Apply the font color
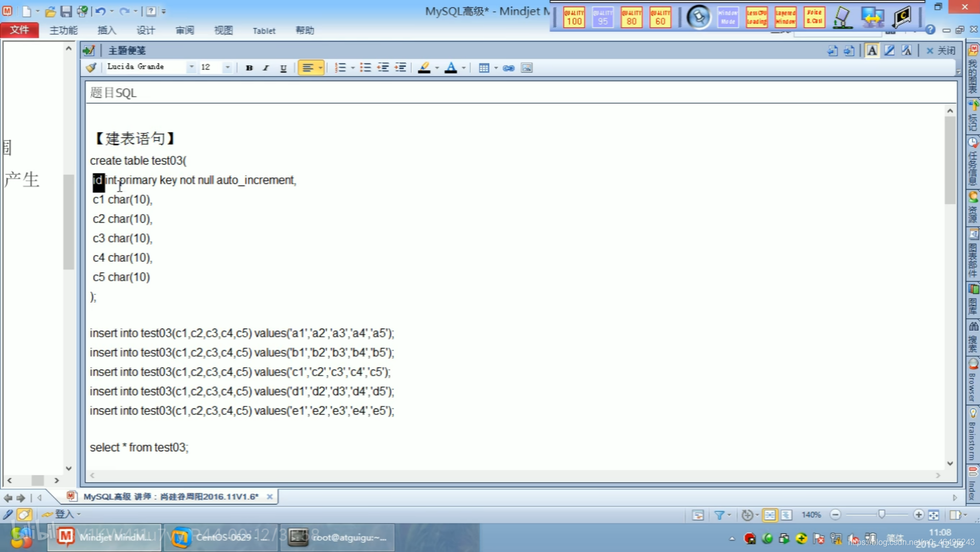This screenshot has height=552, width=980. tap(451, 67)
